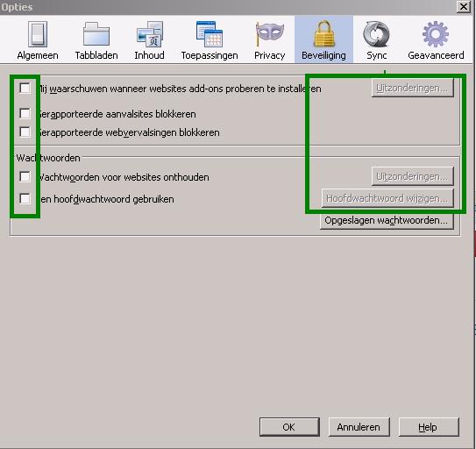Toggle Gerapporteerde aanvalsites blokkeren checkbox
The image size is (476, 449).
pos(25,114)
